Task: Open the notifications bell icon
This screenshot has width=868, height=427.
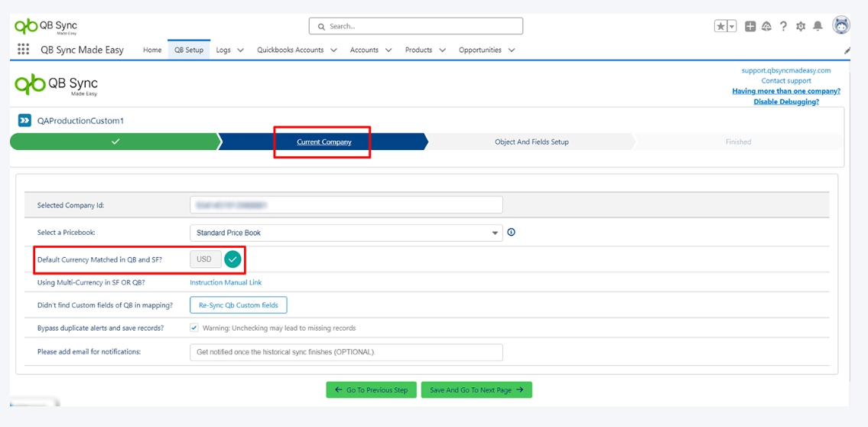Action: 818,26
